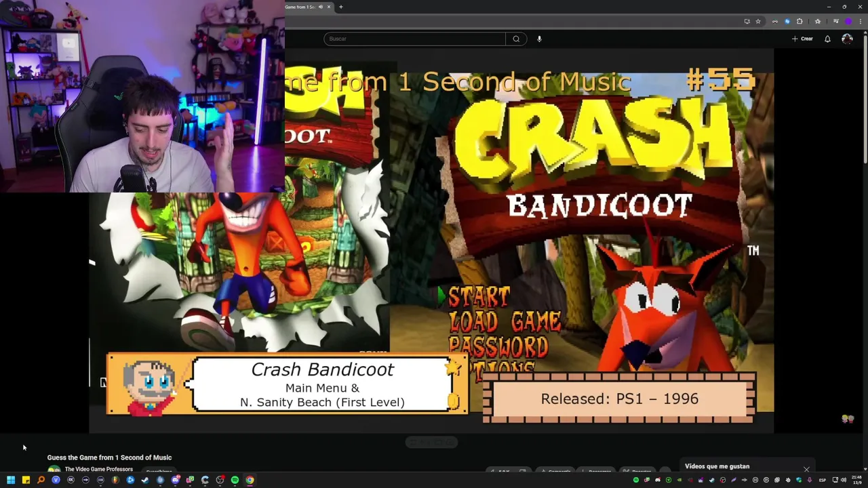Open Spotify from the taskbar
Image resolution: width=868 pixels, height=488 pixels.
pos(235,480)
